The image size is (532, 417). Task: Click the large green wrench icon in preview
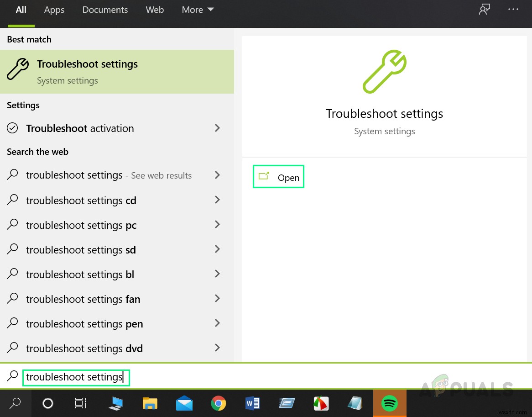point(385,72)
